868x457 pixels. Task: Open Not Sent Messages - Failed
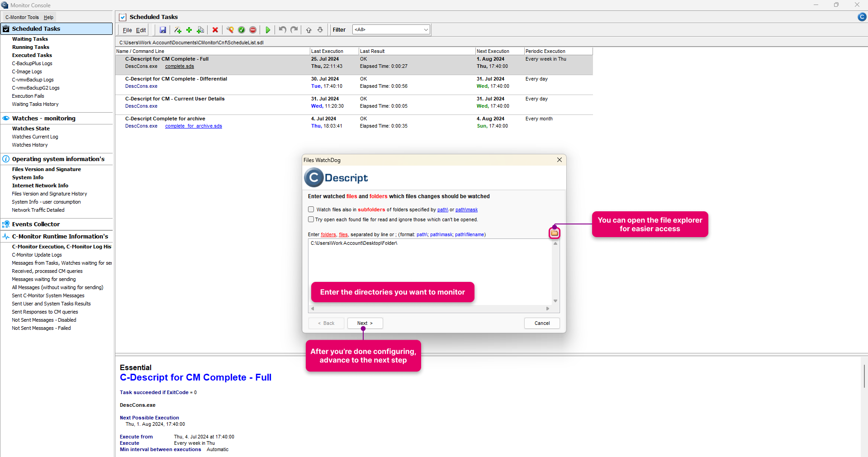pyautogui.click(x=41, y=328)
